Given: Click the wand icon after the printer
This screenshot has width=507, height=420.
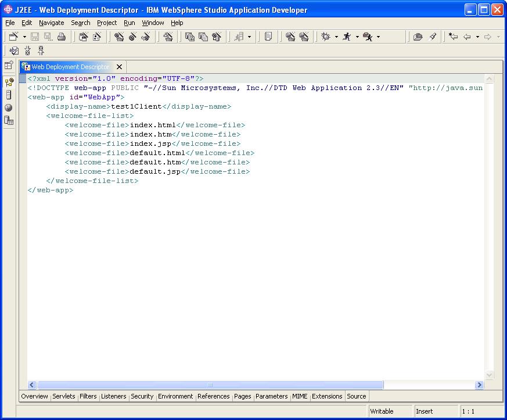Looking at the screenshot, I should (x=84, y=37).
